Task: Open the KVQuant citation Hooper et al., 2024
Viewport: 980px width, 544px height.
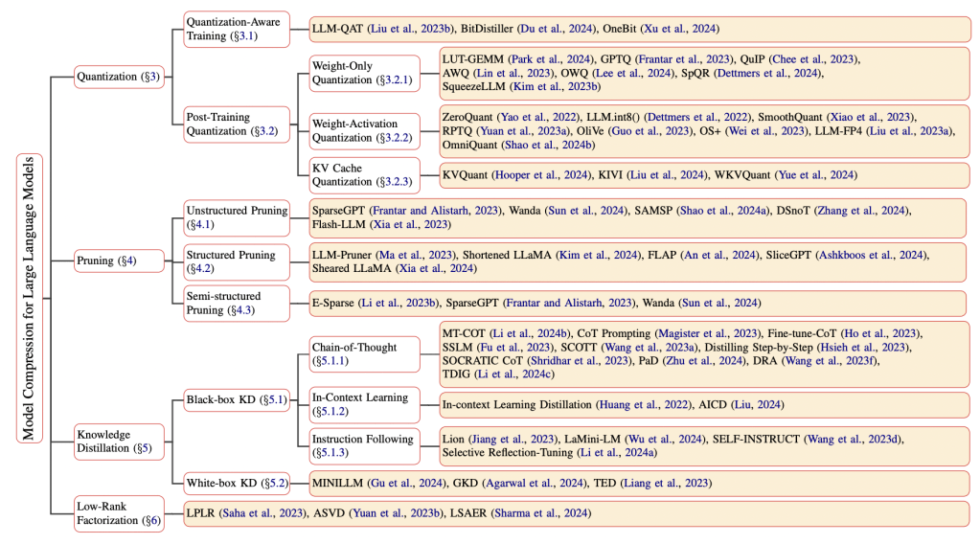Action: coord(545,175)
